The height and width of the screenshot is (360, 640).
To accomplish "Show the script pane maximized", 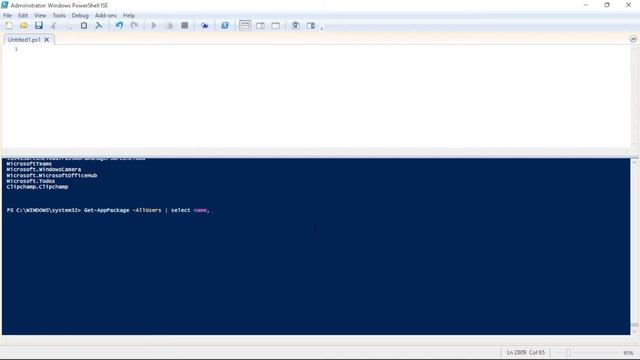I will (276, 25).
